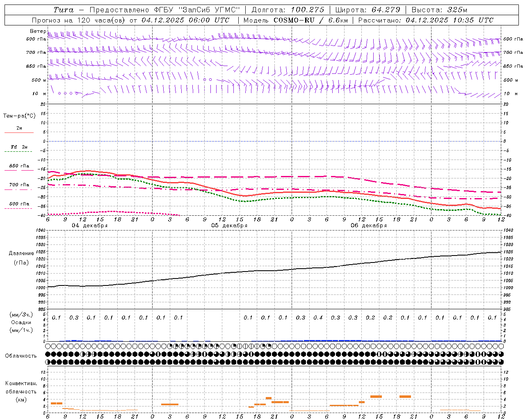Click the "Прогноз на 120 часа(ов)" forecast text

[x=79, y=20]
